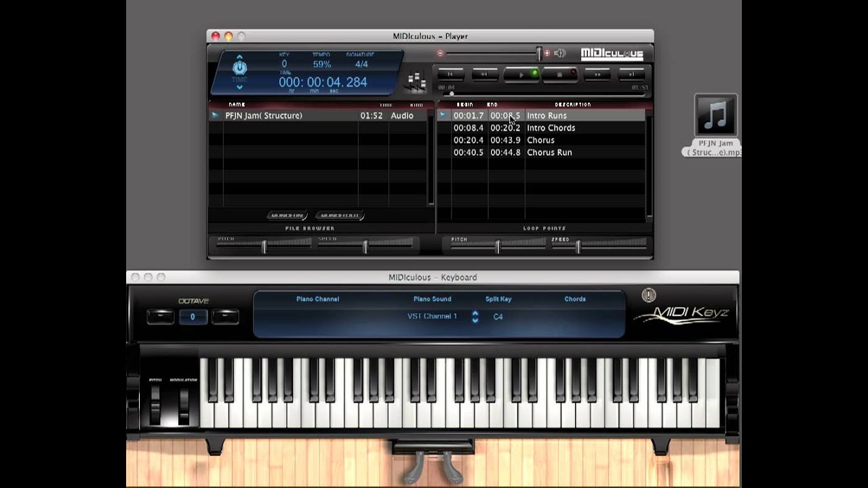
Task: Click the 01:52 duration cell
Action: pyautogui.click(x=372, y=116)
